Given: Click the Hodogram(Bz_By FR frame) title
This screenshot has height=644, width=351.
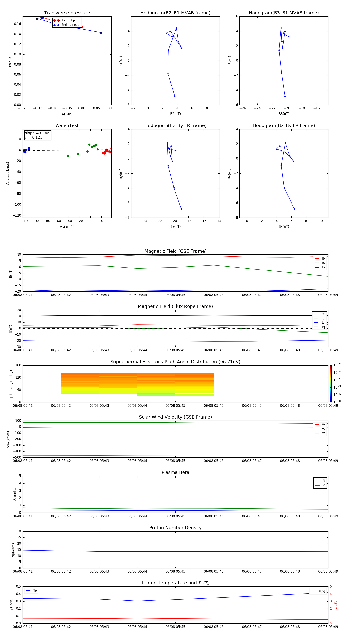Looking at the screenshot, I should coord(175,125).
